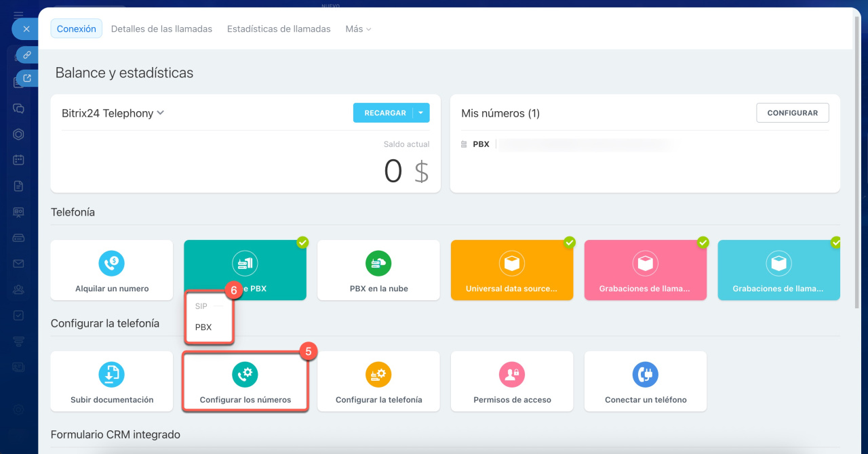Select PBX in the popup menu

[x=203, y=327]
